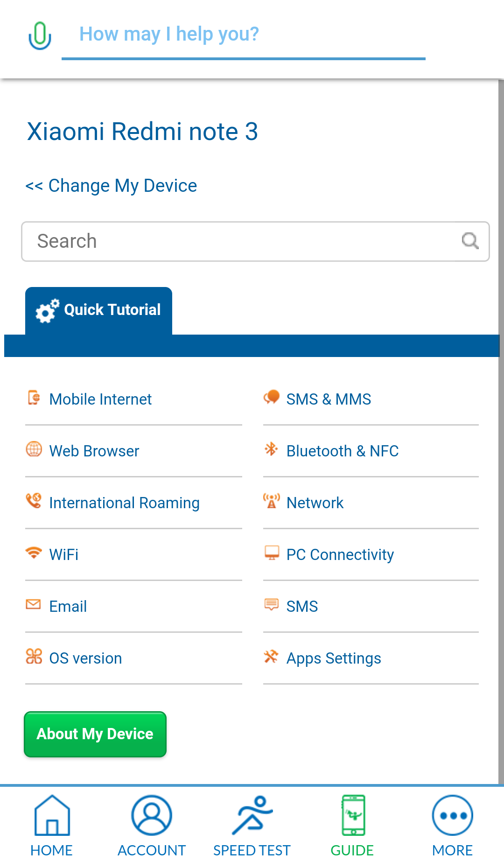504x868 pixels.
Task: Click the 'How may I help you?' field
Action: (x=243, y=35)
